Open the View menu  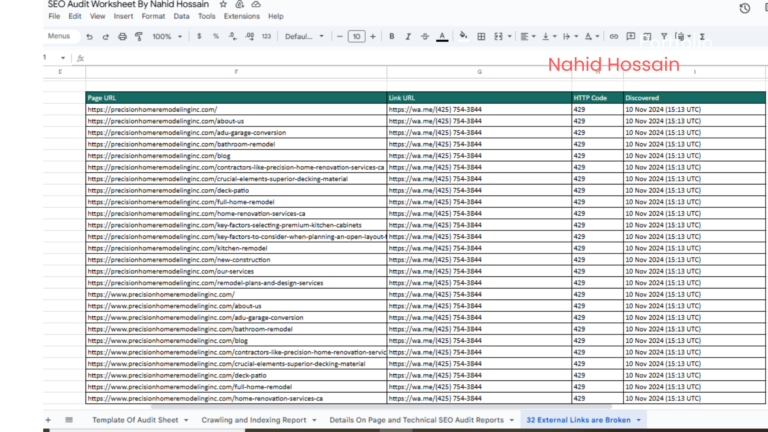97,16
